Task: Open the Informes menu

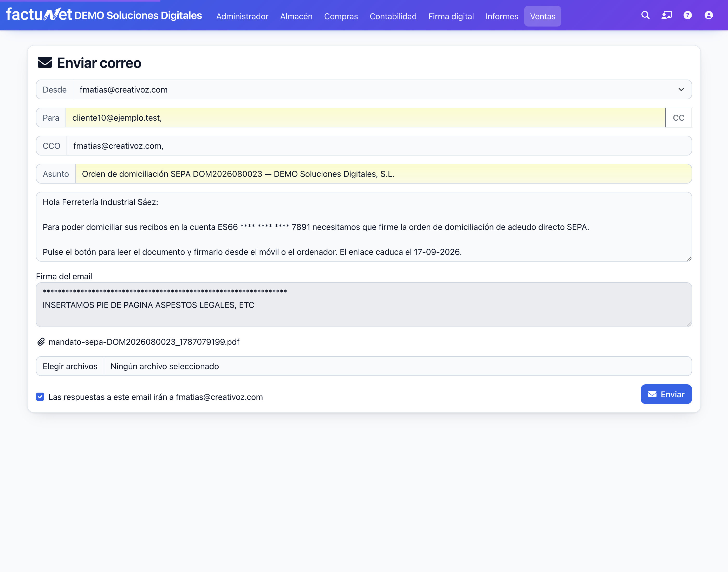Action: pyautogui.click(x=502, y=16)
